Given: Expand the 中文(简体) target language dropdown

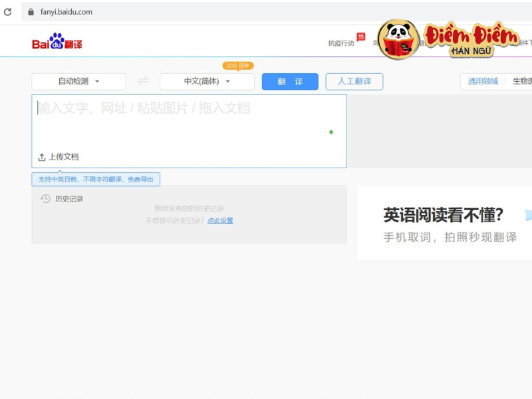Looking at the screenshot, I should click(x=207, y=81).
